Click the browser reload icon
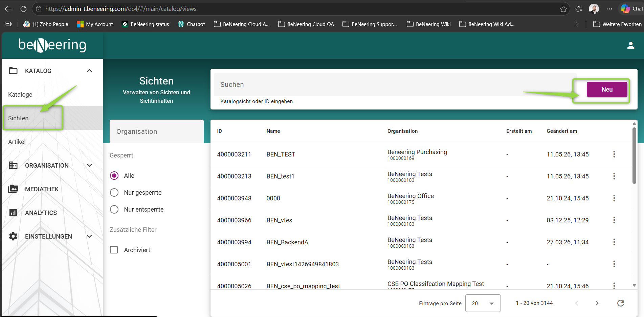 pyautogui.click(x=23, y=9)
